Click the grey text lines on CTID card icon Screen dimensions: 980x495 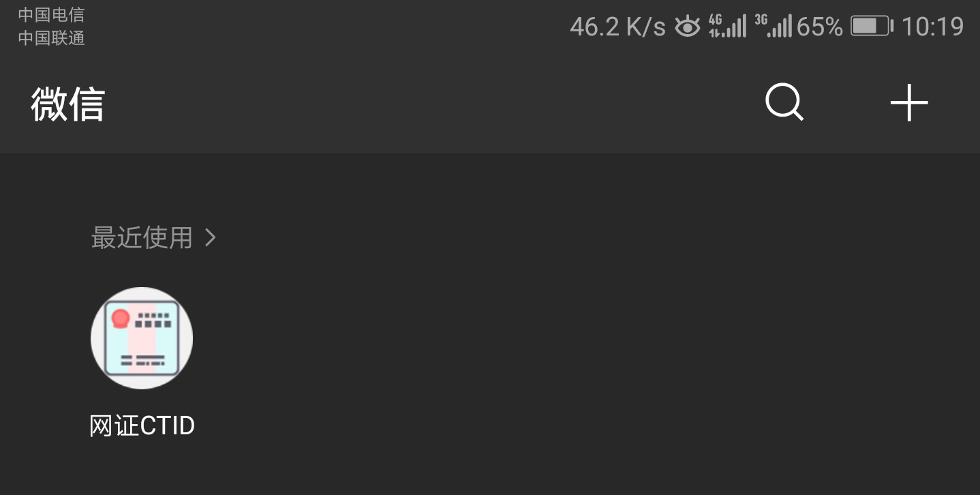coord(143,361)
